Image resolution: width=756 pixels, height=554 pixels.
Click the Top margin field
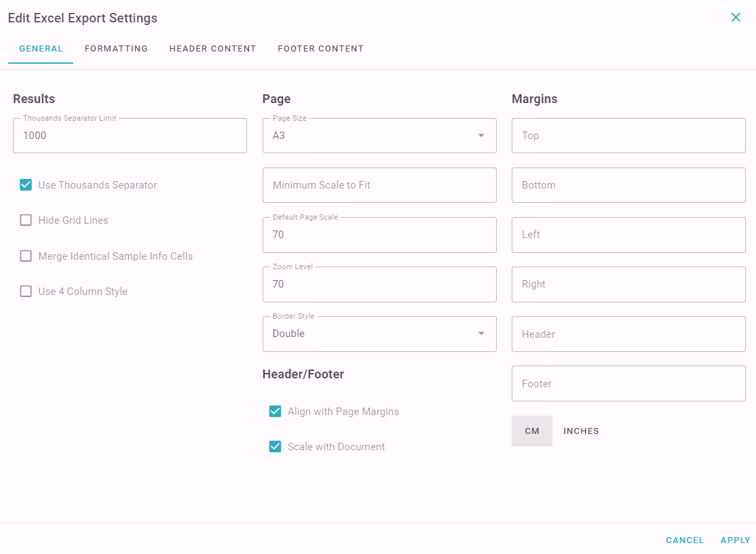coord(628,136)
